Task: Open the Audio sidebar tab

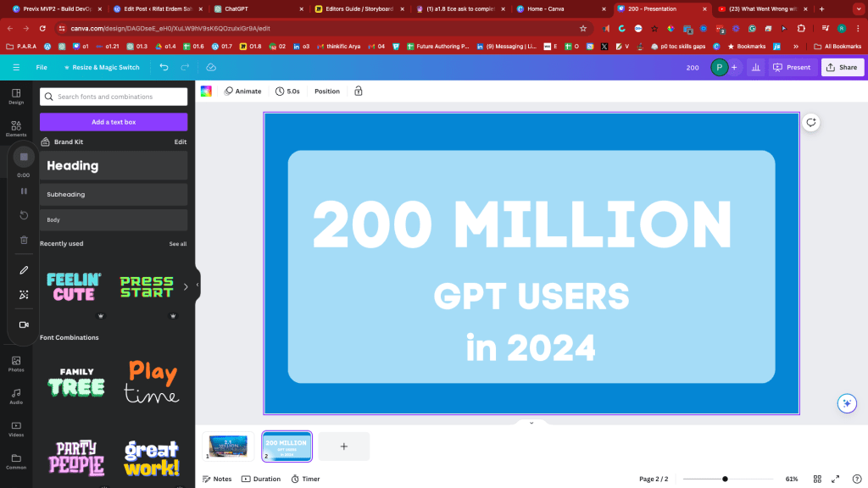Action: pyautogui.click(x=16, y=396)
